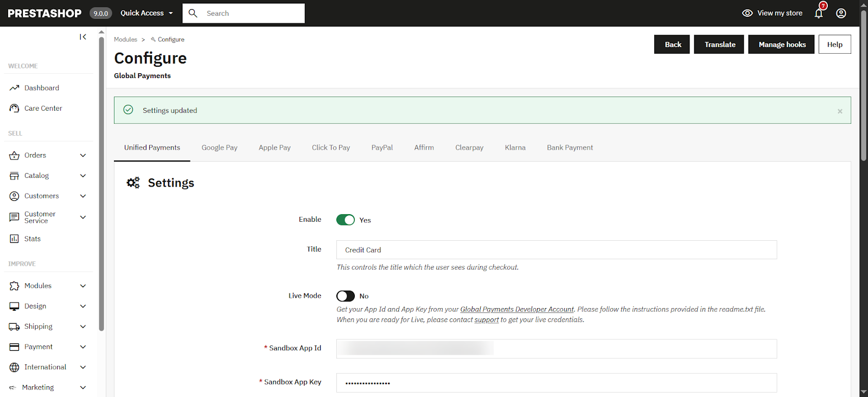Click the Modules puzzle icon
868x397 pixels.
click(14, 286)
